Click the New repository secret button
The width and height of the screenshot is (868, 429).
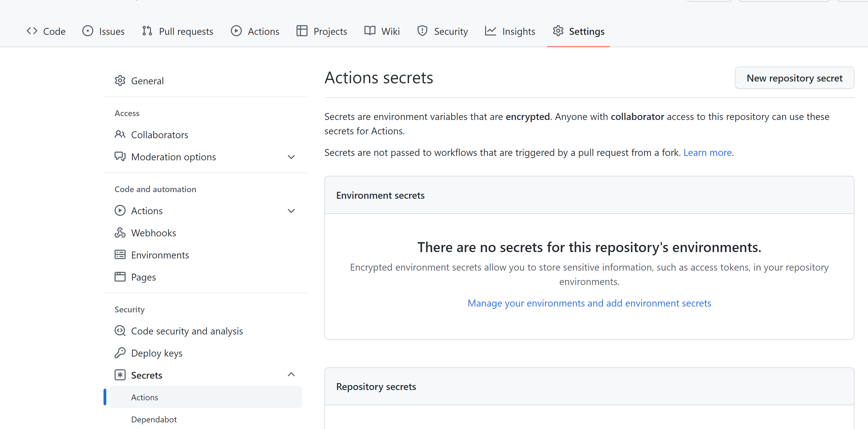(x=794, y=78)
